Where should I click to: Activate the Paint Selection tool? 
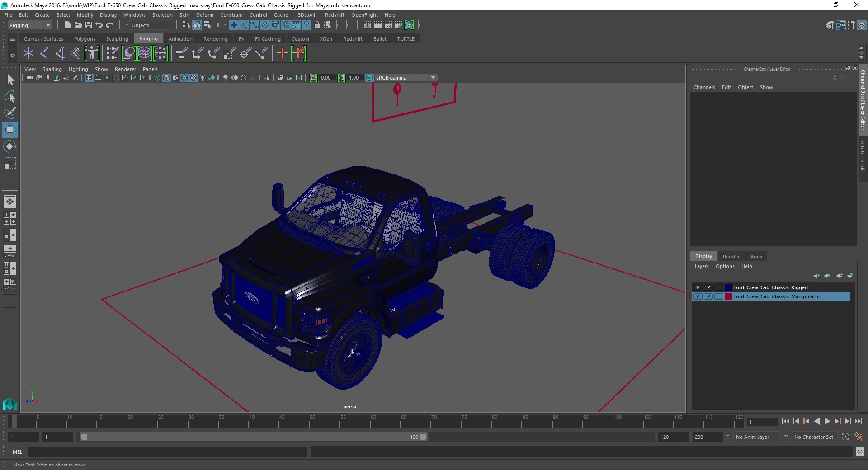pyautogui.click(x=10, y=113)
